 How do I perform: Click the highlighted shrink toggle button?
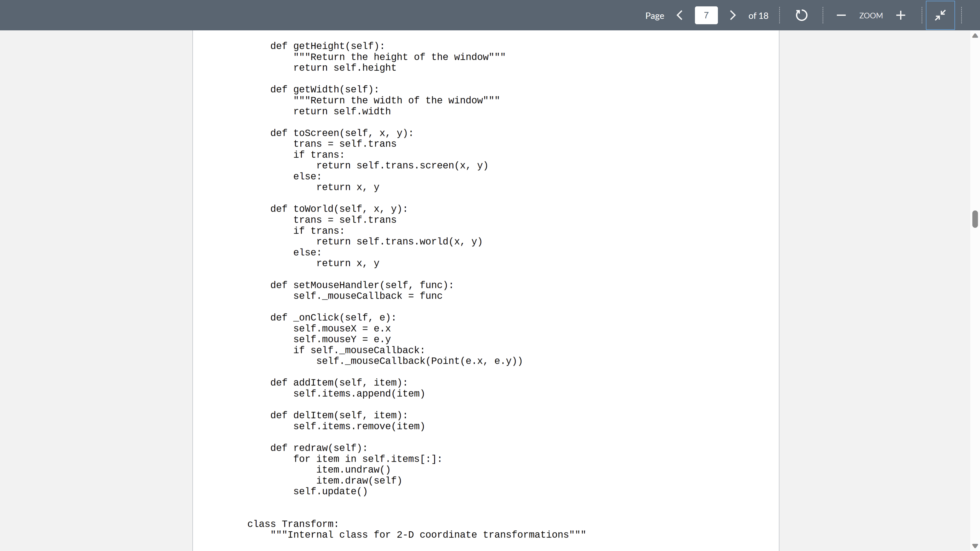tap(940, 15)
